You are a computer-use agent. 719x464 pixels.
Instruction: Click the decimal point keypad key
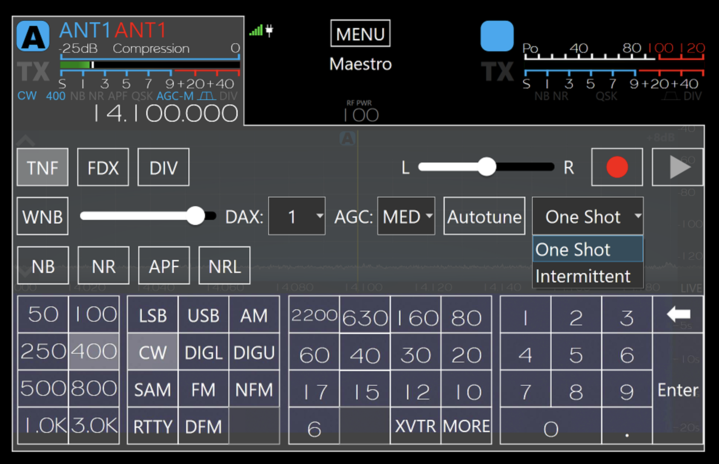point(627,426)
